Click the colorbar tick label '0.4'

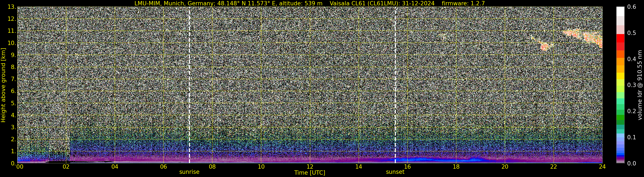click(x=632, y=59)
